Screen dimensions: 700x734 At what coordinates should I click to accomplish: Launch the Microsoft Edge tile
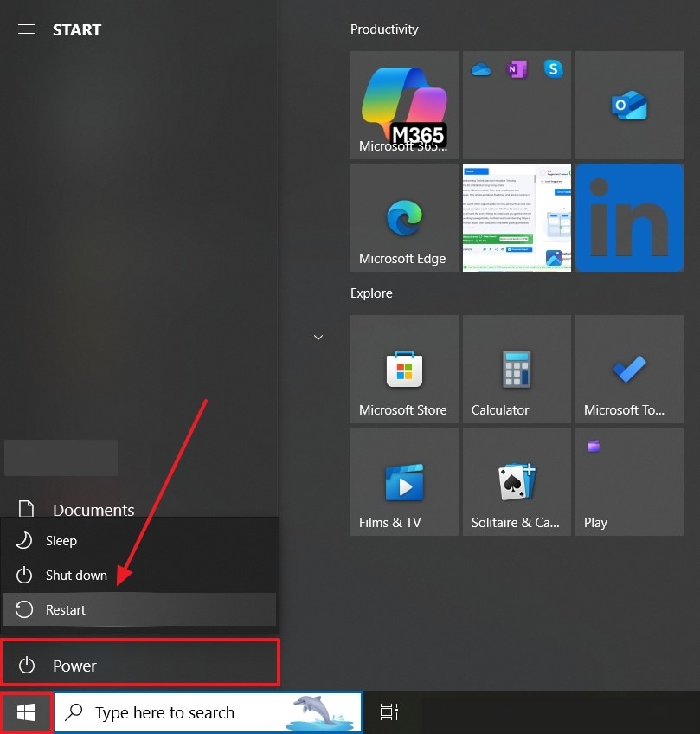(x=404, y=217)
